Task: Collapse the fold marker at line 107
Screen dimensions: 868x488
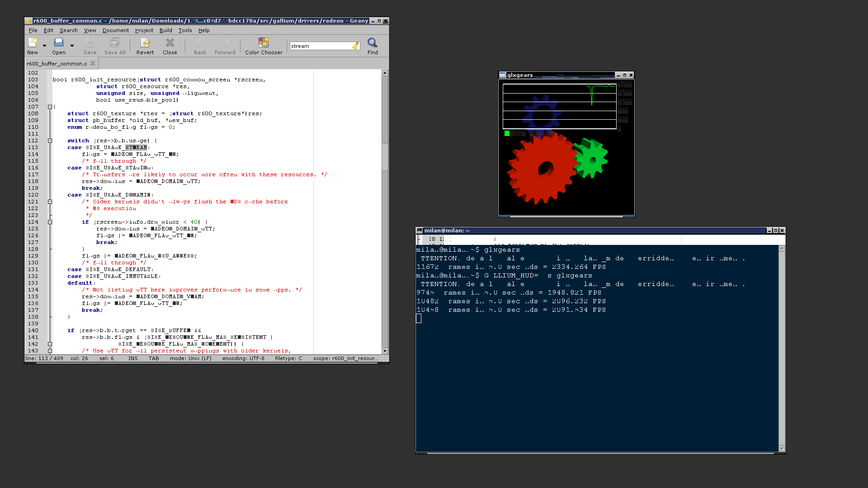Action: tap(50, 107)
